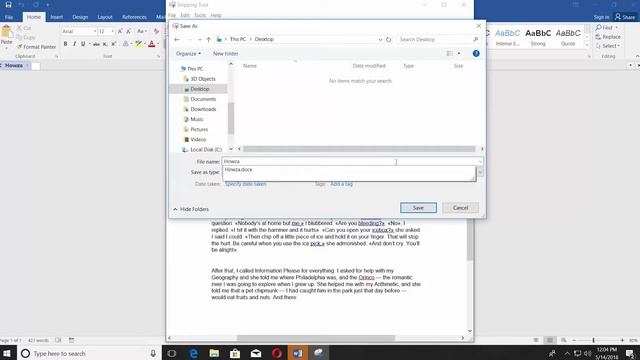Click the Up one level arrow in Save As
The width and height of the screenshot is (640, 360).
(209, 40)
